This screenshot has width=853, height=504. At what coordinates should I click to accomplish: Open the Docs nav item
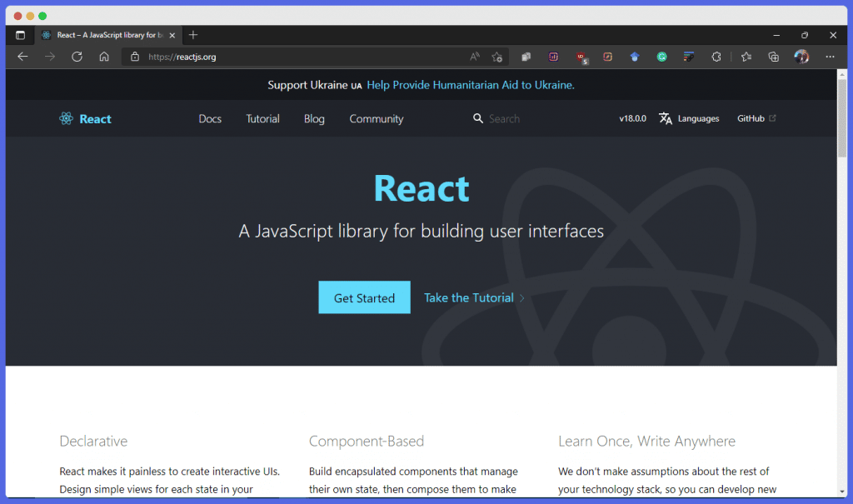210,118
